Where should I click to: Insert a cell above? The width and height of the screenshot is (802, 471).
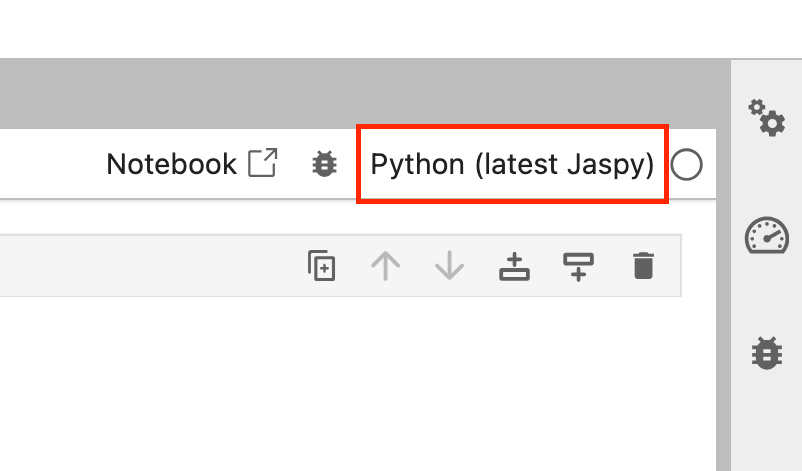(x=514, y=266)
